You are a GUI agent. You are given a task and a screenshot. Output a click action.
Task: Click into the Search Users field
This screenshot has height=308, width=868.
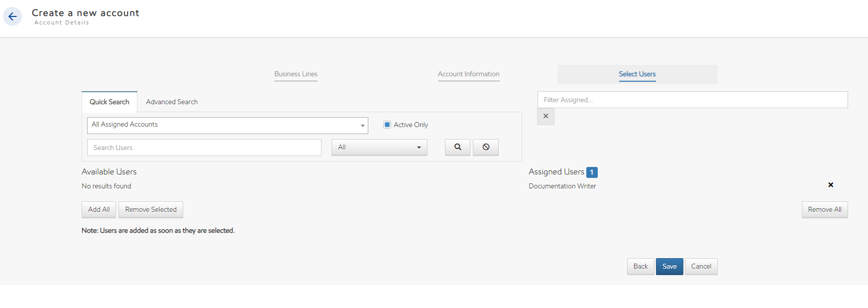click(x=204, y=148)
